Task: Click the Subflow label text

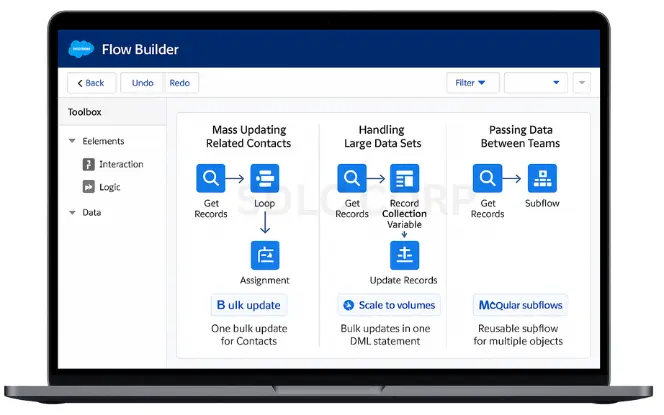Action: click(542, 203)
